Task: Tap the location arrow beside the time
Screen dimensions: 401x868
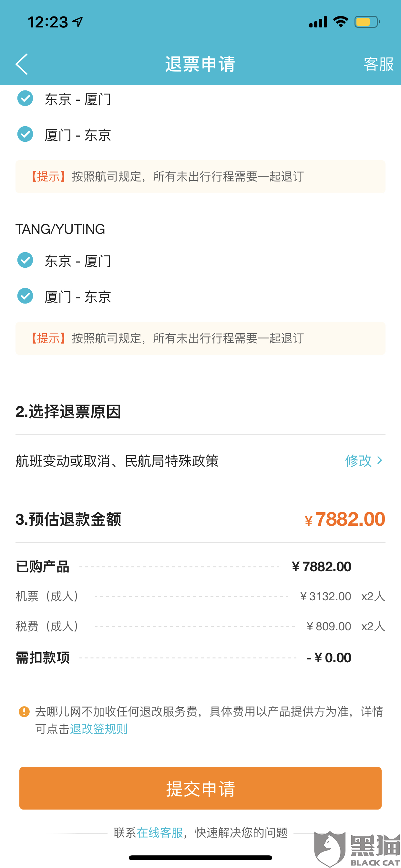Action: (x=78, y=22)
